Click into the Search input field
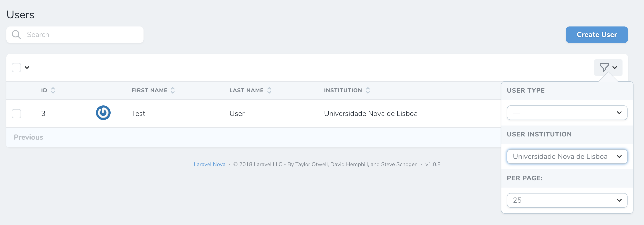This screenshot has height=225, width=644. (x=75, y=34)
